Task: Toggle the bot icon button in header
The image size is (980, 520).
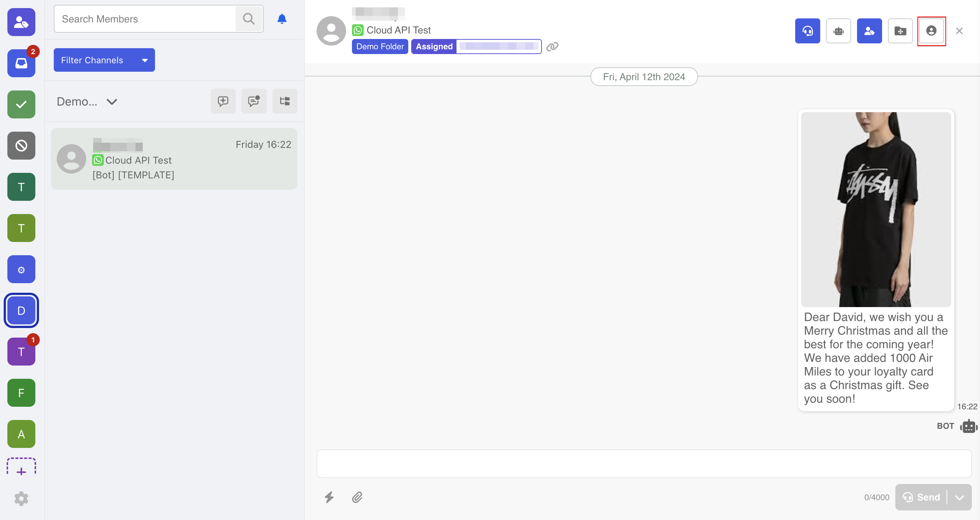Action: [x=839, y=31]
